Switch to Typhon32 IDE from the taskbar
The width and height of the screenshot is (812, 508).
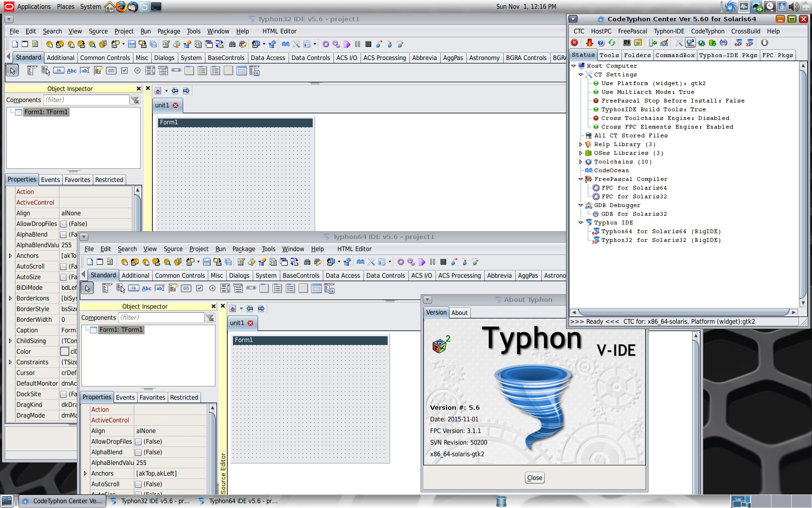(x=150, y=501)
